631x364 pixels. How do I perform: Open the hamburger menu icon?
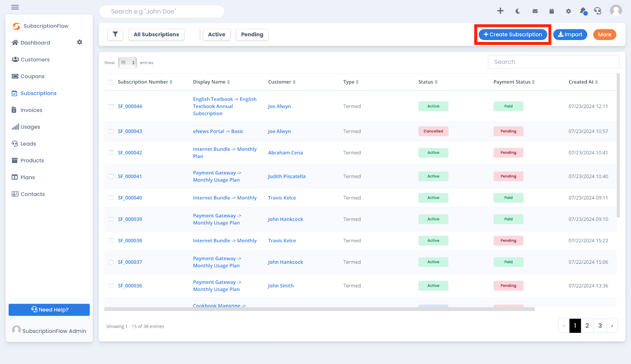tap(15, 7)
